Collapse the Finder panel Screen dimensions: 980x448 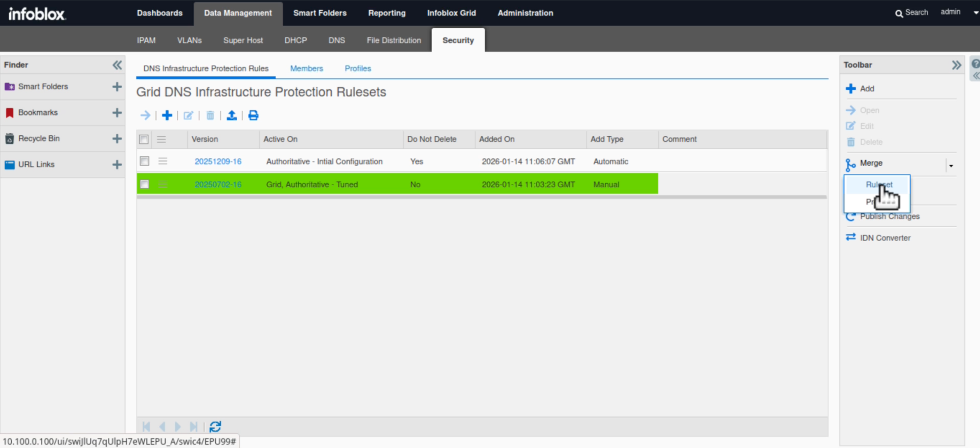click(x=117, y=65)
